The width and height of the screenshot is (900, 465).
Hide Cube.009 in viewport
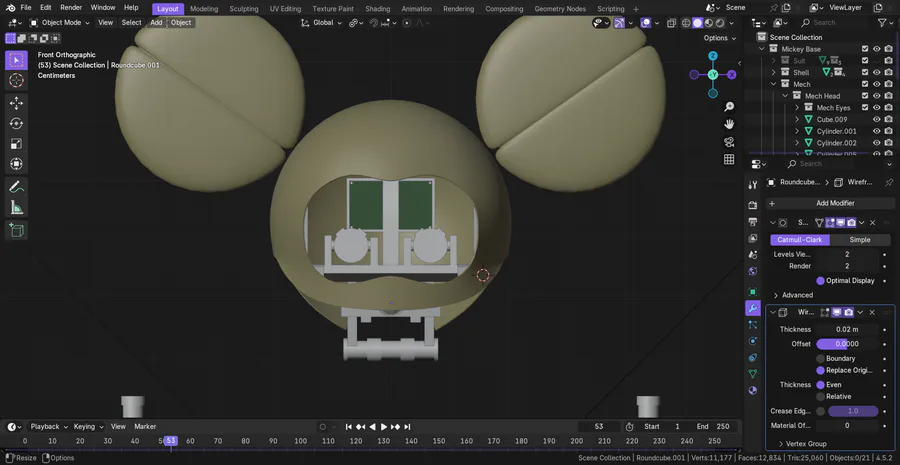click(x=876, y=119)
